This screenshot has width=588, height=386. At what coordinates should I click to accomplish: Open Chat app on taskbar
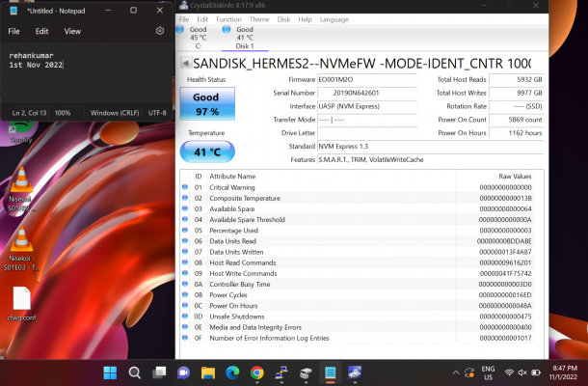click(x=183, y=372)
